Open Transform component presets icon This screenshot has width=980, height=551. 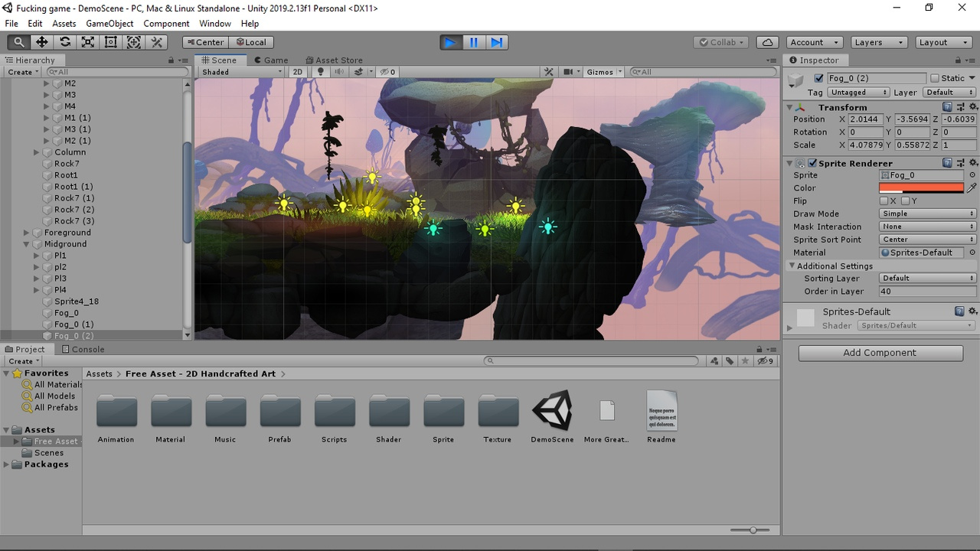[x=960, y=107]
